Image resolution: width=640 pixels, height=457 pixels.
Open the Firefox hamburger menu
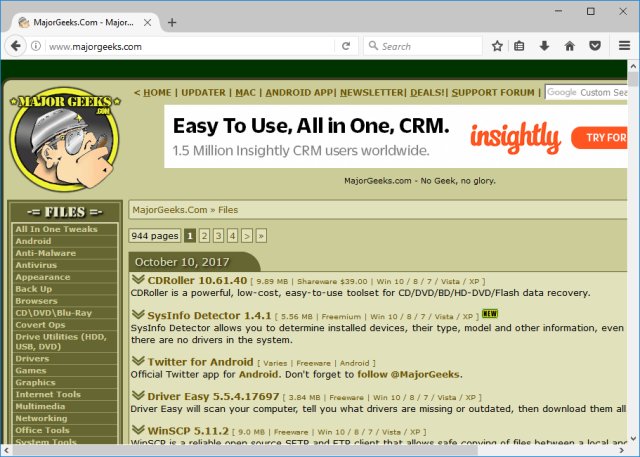pos(623,46)
